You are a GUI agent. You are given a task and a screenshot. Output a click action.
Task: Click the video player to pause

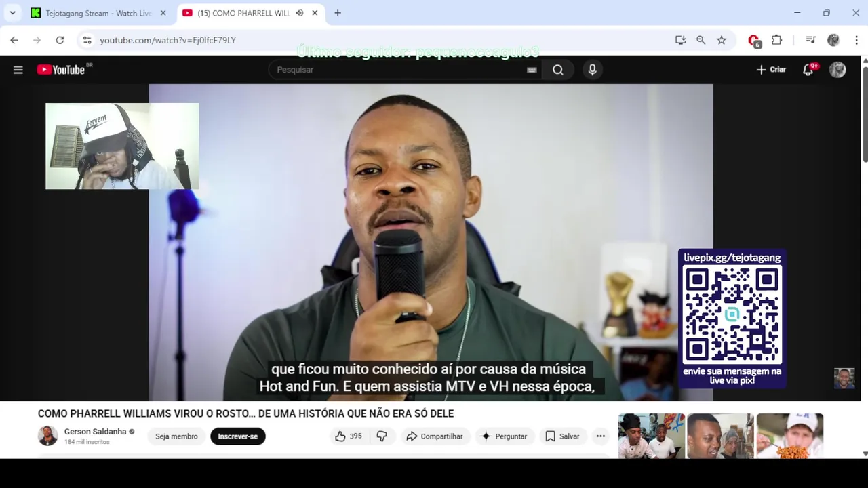431,242
